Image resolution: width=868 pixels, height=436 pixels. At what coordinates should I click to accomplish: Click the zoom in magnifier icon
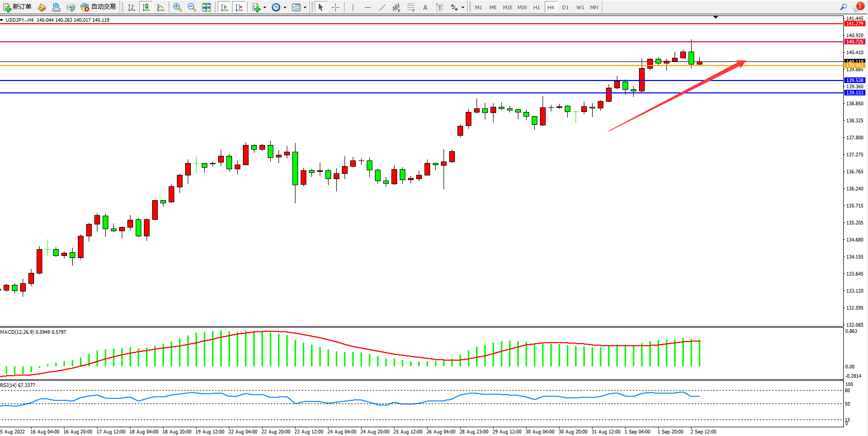[x=177, y=7]
